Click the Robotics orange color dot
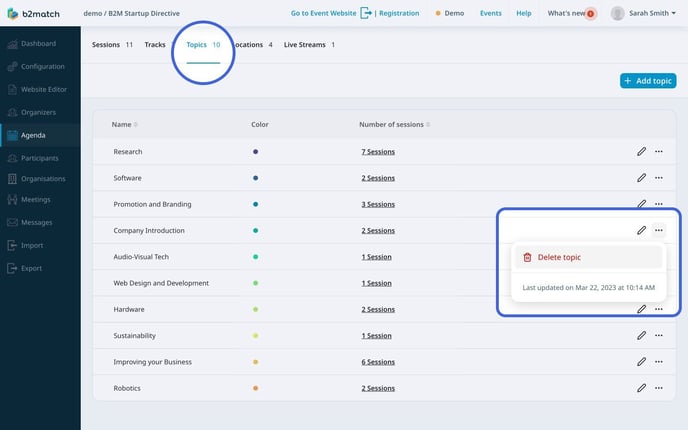Image resolution: width=688 pixels, height=430 pixels. click(x=255, y=388)
